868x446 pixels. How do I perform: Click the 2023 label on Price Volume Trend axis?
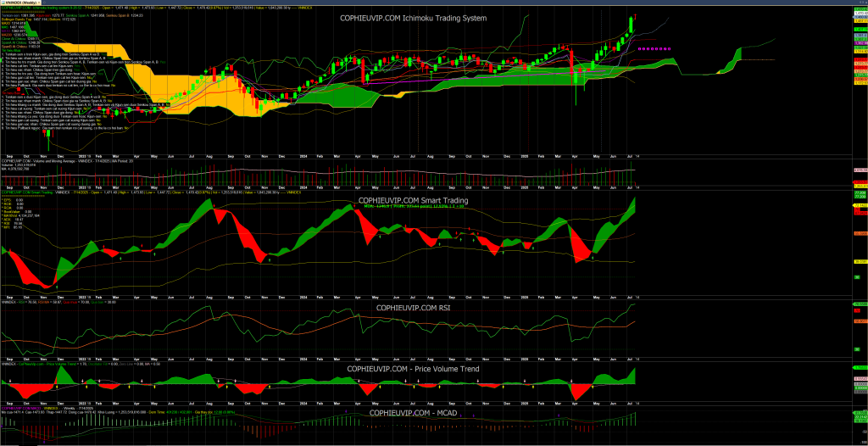pos(83,403)
